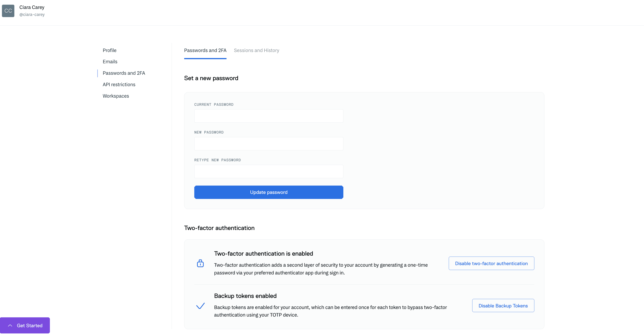The height and width of the screenshot is (335, 644).
Task: Open API restrictions settings
Action: [x=119, y=84]
